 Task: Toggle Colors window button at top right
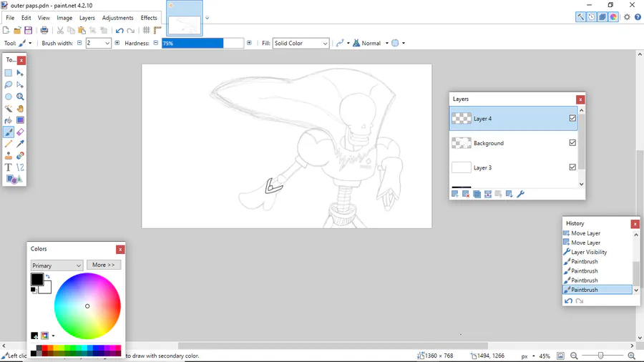point(613,17)
